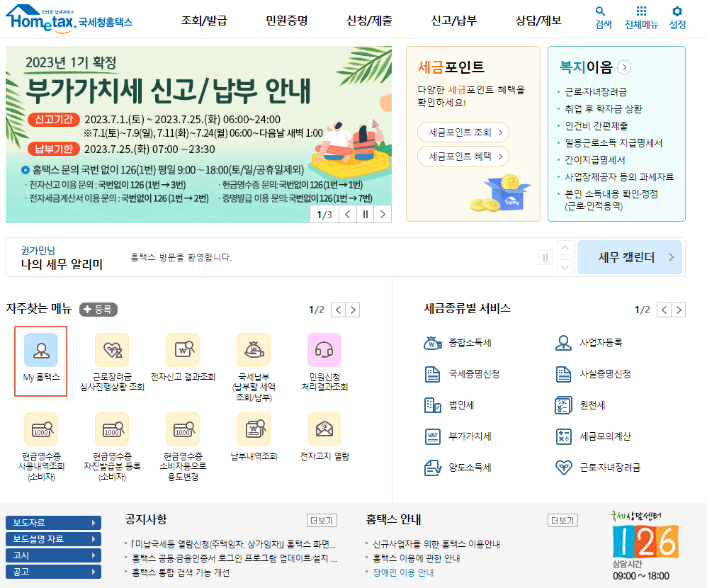Open 홈택스 통합 검색 기능 개선 notice
The height and width of the screenshot is (588, 707).
click(x=181, y=572)
